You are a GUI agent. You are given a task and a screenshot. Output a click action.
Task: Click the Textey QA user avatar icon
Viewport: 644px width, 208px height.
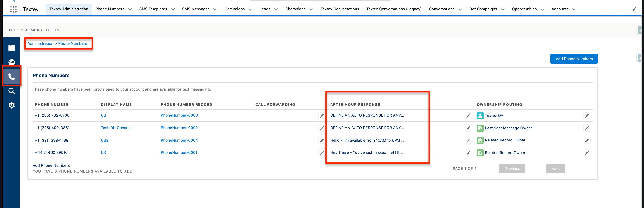pos(480,115)
